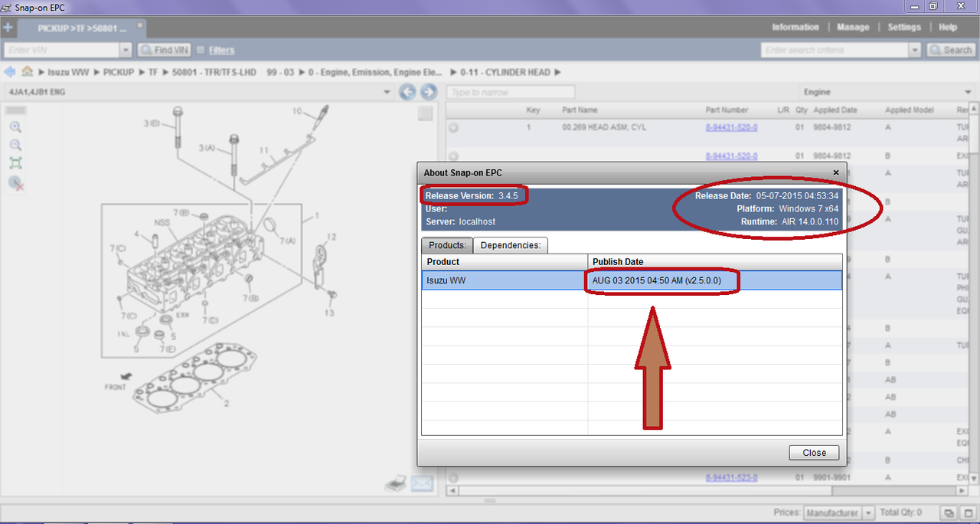The height and width of the screenshot is (524, 980).
Task: Click the restore-panels icon in status bar
Action: 949,513
